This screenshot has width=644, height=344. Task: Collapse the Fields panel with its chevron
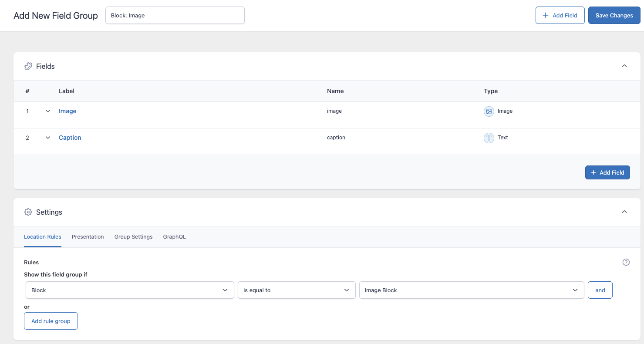point(624,66)
